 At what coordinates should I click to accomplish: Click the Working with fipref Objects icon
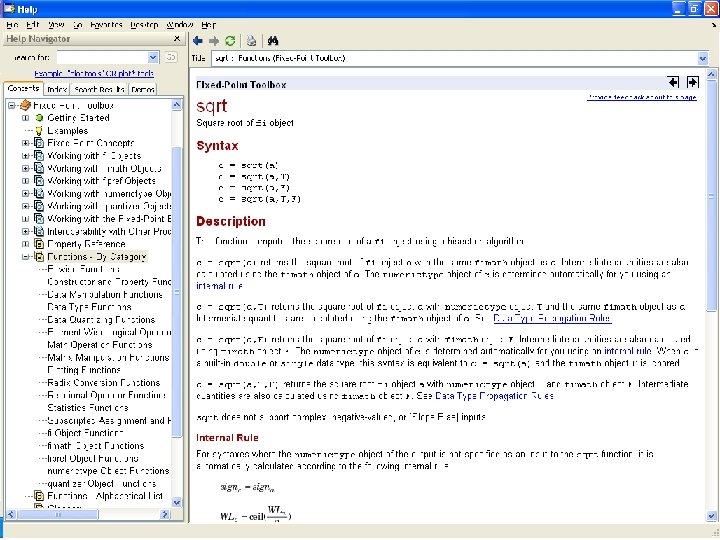[39, 181]
